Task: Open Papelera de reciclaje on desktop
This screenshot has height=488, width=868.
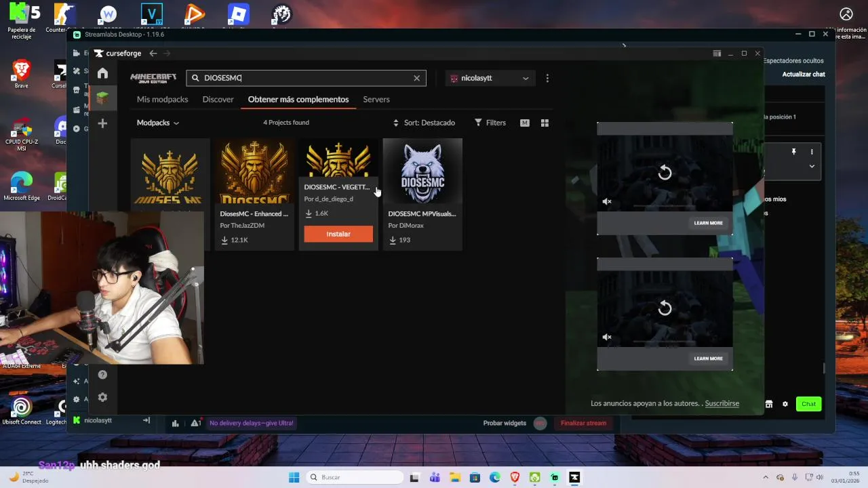Action: (x=21, y=21)
